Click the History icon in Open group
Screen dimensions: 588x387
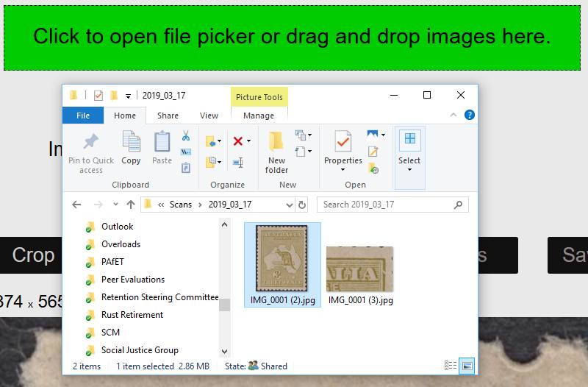point(373,168)
